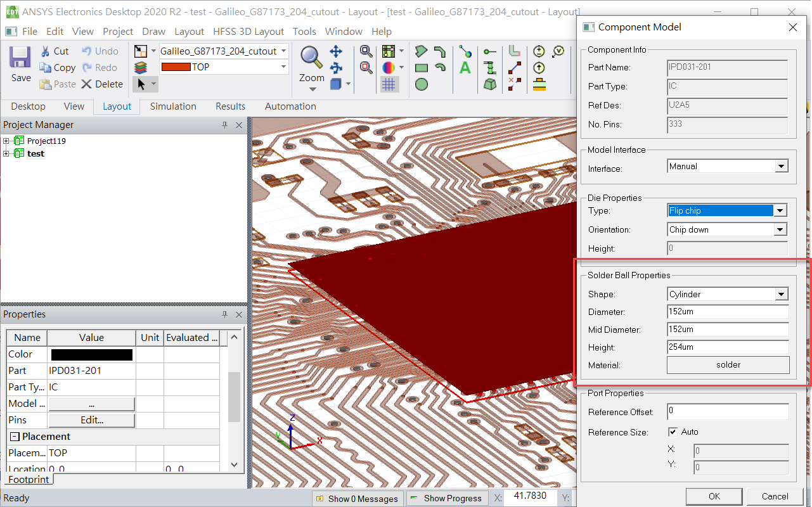Viewport: 812px width, 507px height.
Task: Click the Save floppy disk icon
Action: (x=20, y=58)
